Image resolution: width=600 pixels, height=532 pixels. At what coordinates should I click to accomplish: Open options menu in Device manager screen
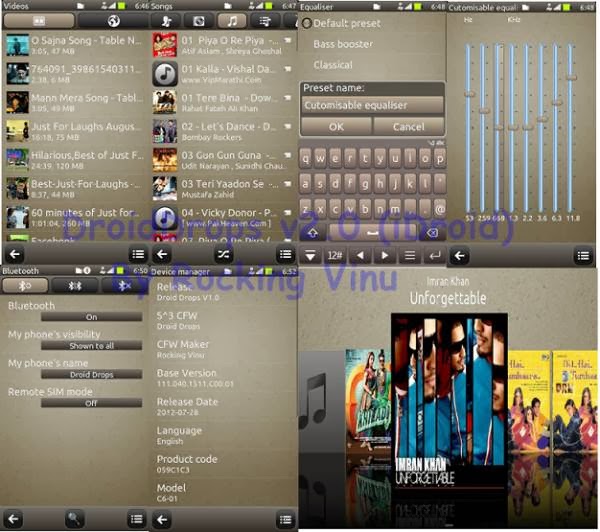pos(285,519)
